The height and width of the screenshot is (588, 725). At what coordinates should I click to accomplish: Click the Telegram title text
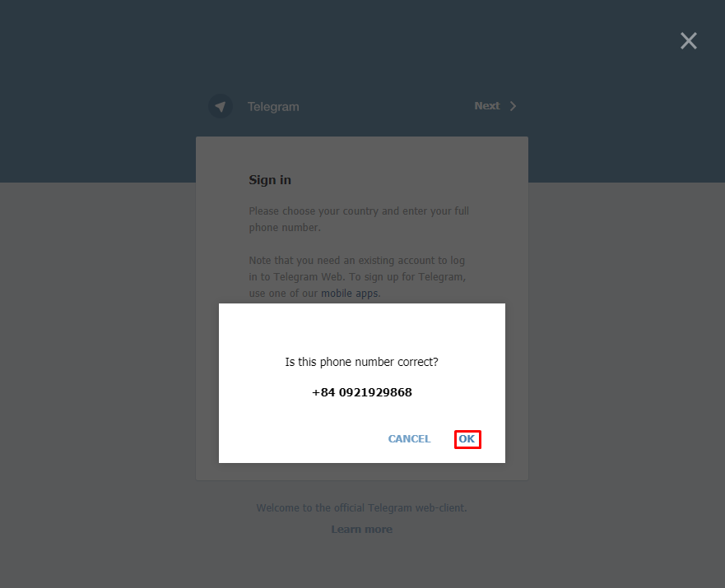click(x=273, y=107)
